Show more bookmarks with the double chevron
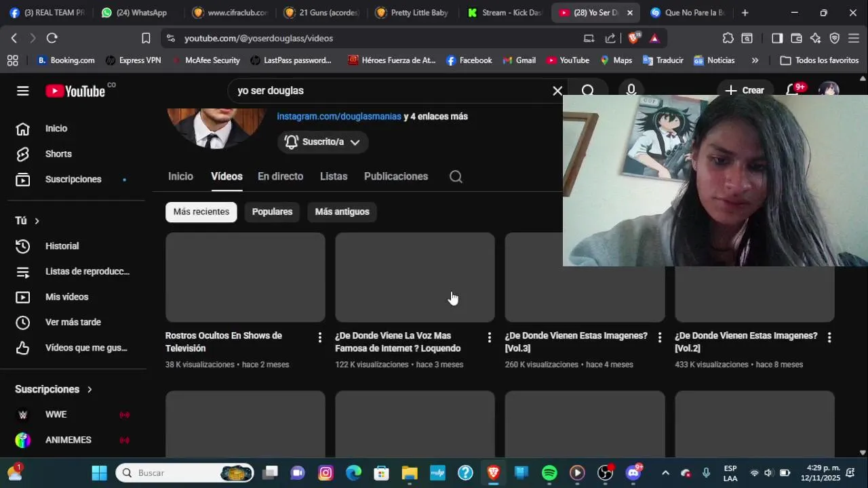 click(755, 60)
